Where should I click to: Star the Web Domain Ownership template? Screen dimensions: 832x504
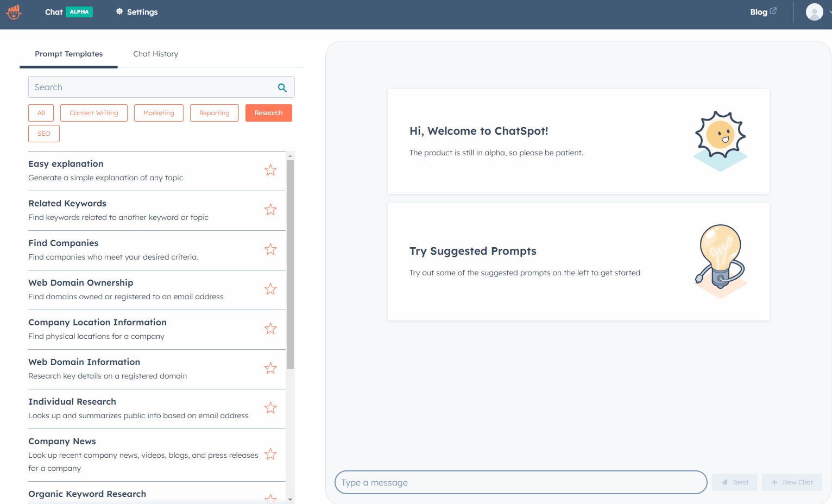click(270, 289)
